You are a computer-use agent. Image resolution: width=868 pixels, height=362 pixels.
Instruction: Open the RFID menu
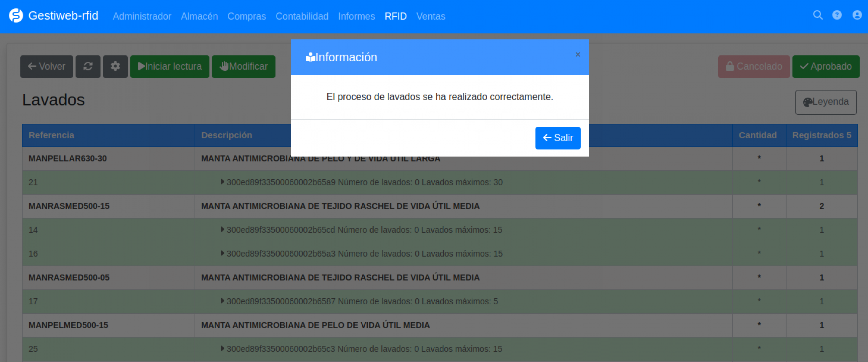pyautogui.click(x=395, y=16)
